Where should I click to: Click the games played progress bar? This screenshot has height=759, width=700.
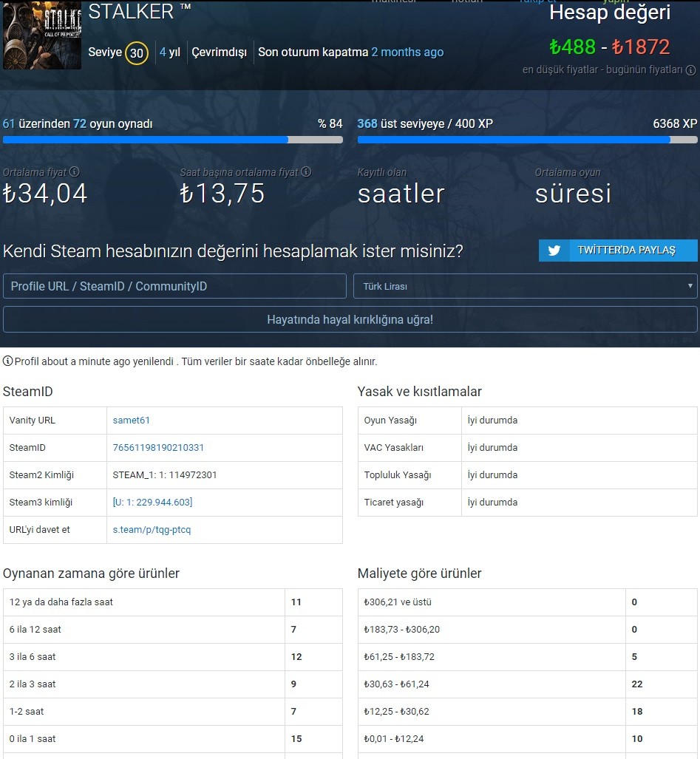tap(173, 140)
